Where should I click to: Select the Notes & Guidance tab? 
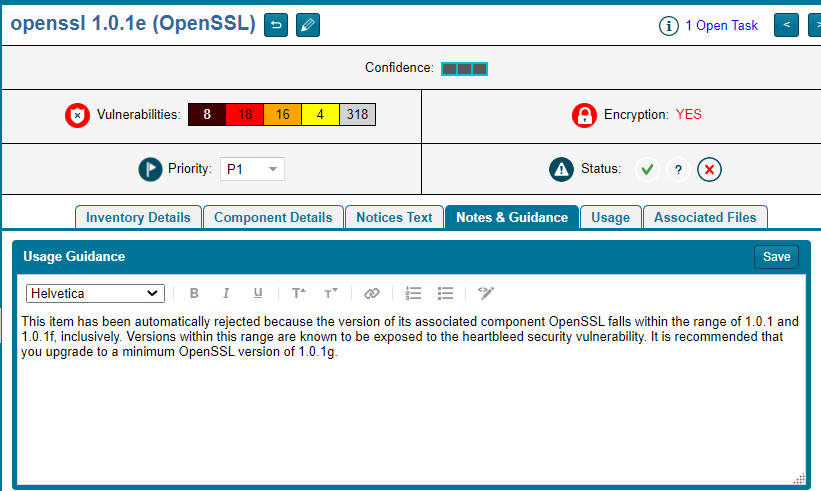tap(512, 217)
